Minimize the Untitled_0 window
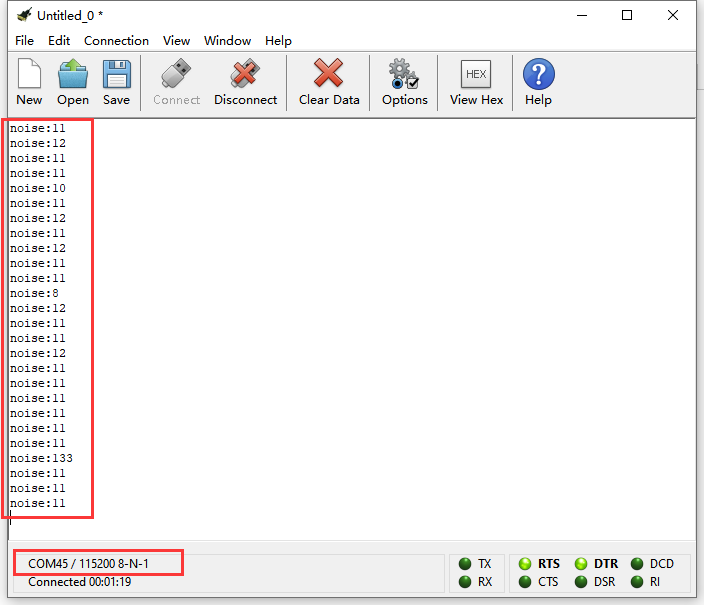The width and height of the screenshot is (704, 605). tap(582, 15)
